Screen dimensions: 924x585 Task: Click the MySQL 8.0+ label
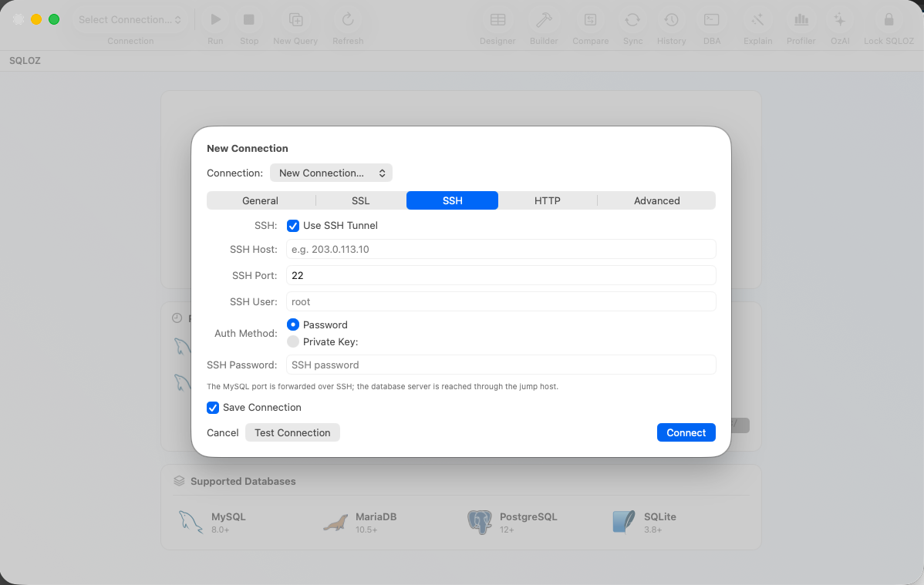click(228, 523)
